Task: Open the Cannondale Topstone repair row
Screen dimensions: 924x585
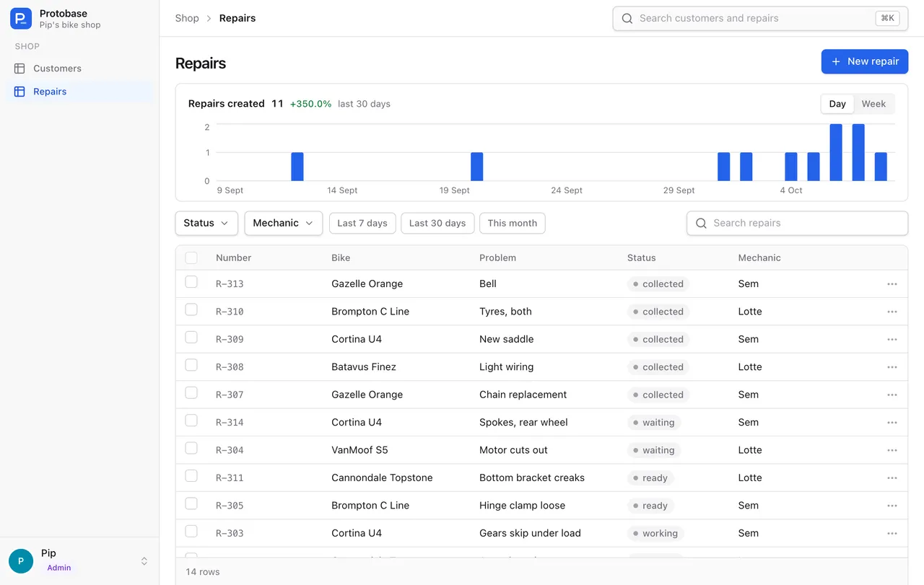Action: point(541,478)
